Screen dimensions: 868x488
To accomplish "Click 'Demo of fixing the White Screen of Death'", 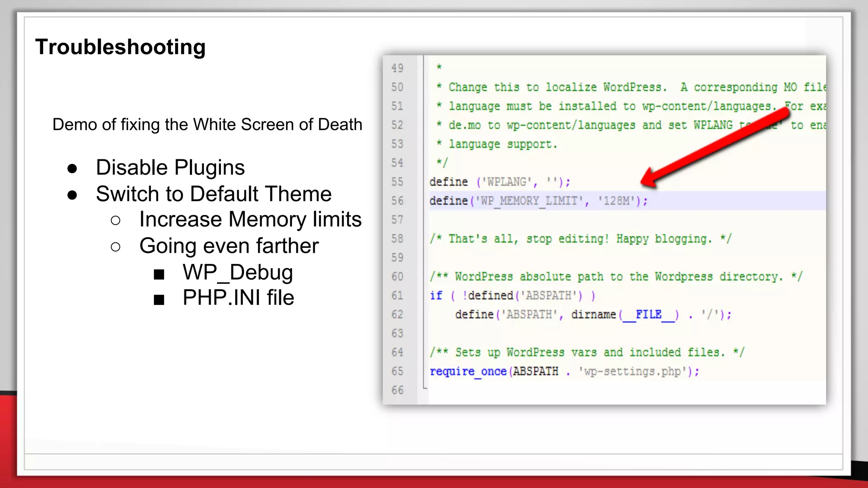I will 207,125.
